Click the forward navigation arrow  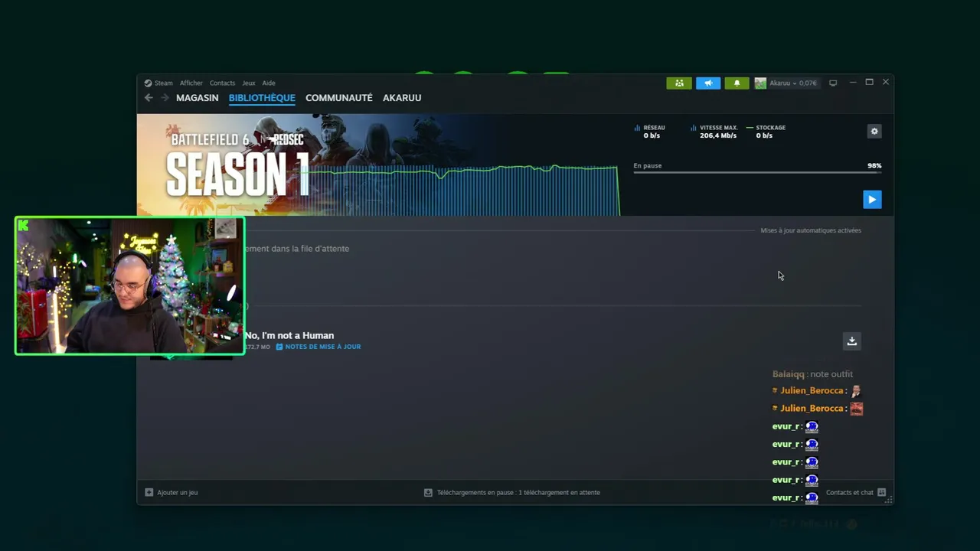click(165, 98)
